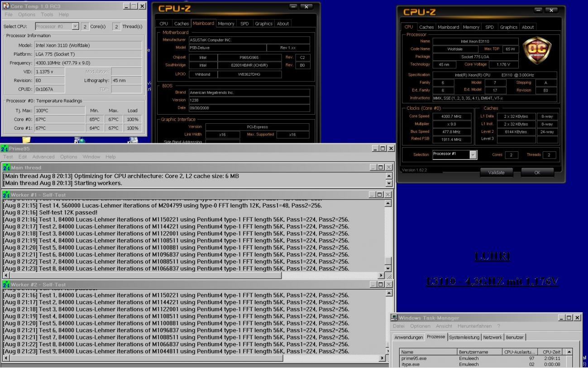Open File menu in Core Temp

pos(8,15)
